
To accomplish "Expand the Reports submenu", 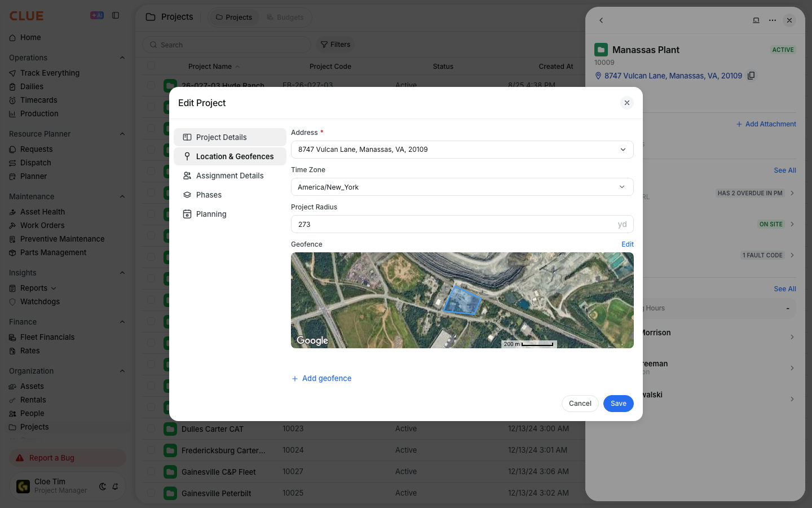I will 54,288.
